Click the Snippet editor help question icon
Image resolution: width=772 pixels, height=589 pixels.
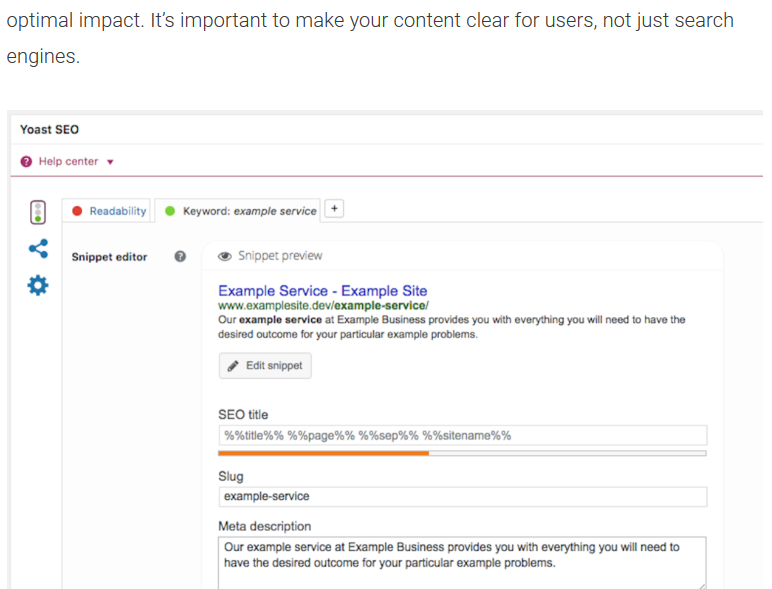[180, 257]
